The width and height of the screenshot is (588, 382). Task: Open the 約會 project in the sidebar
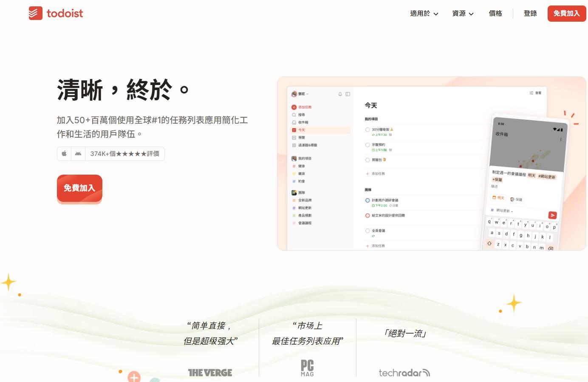[299, 181]
